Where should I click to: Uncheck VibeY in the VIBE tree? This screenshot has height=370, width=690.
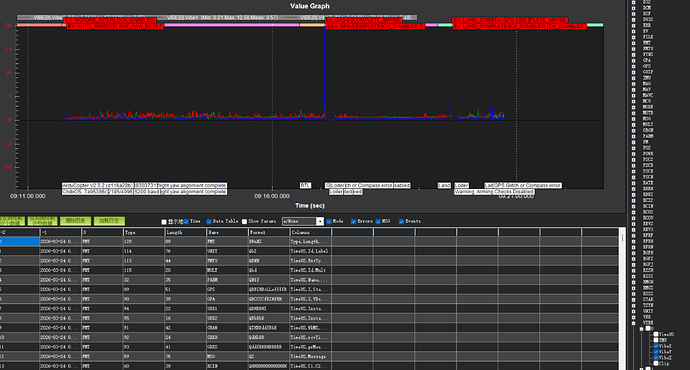(656, 352)
